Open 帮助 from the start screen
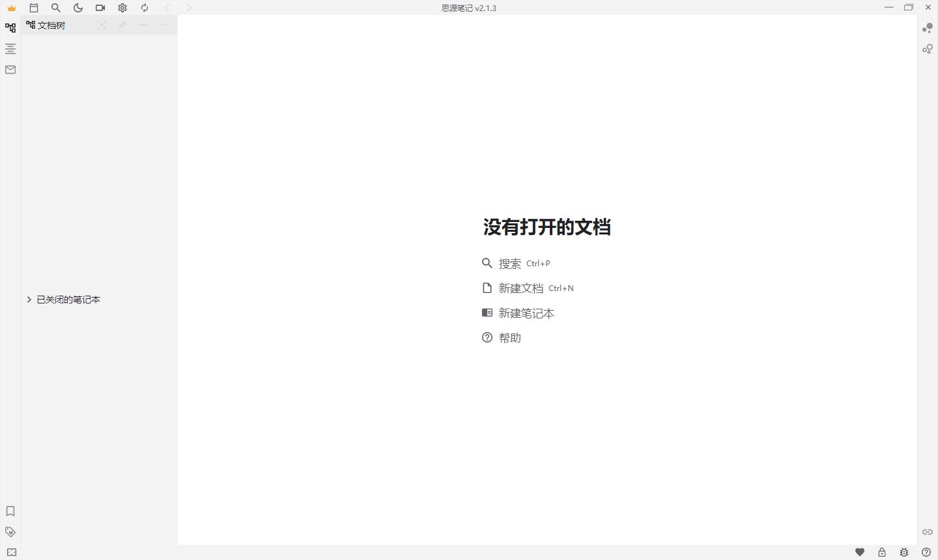The image size is (938, 560). tap(510, 337)
